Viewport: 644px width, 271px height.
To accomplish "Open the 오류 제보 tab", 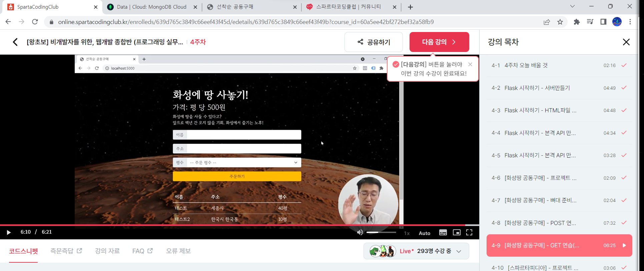I will (178, 251).
